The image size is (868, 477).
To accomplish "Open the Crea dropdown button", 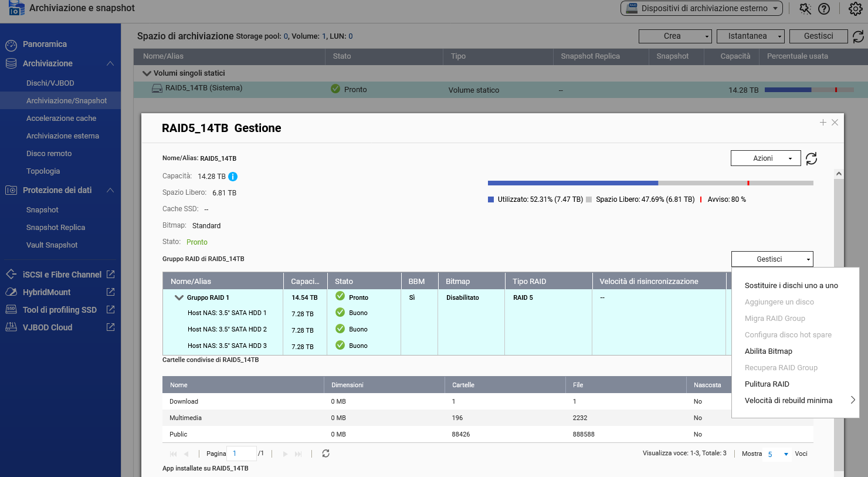I will click(674, 36).
